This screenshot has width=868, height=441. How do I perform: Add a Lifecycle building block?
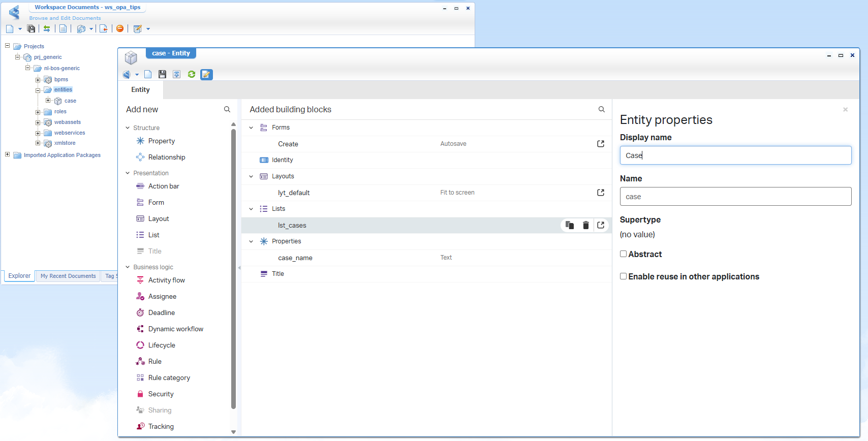(x=162, y=345)
